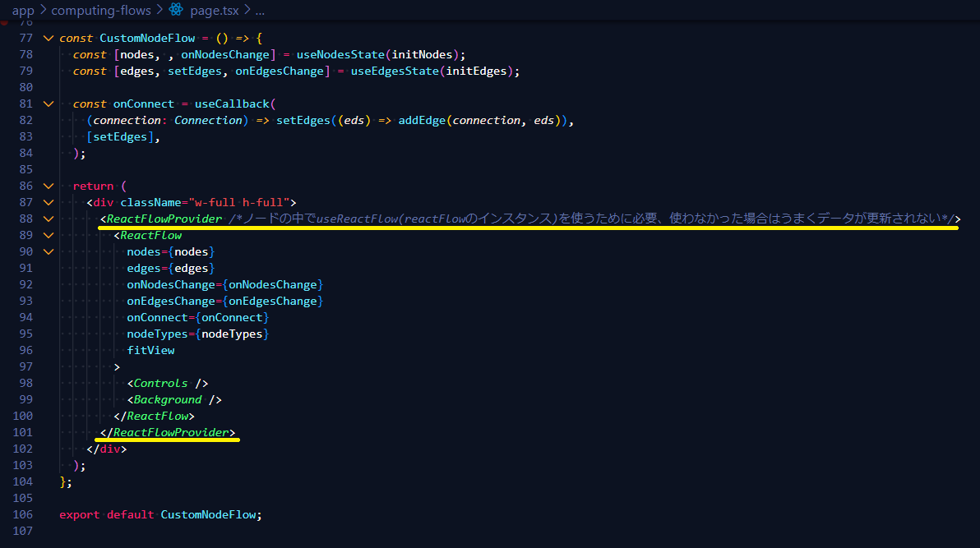Viewport: 980px width, 548px height.
Task: Click 'export default' keyword on line 106
Action: coord(106,514)
